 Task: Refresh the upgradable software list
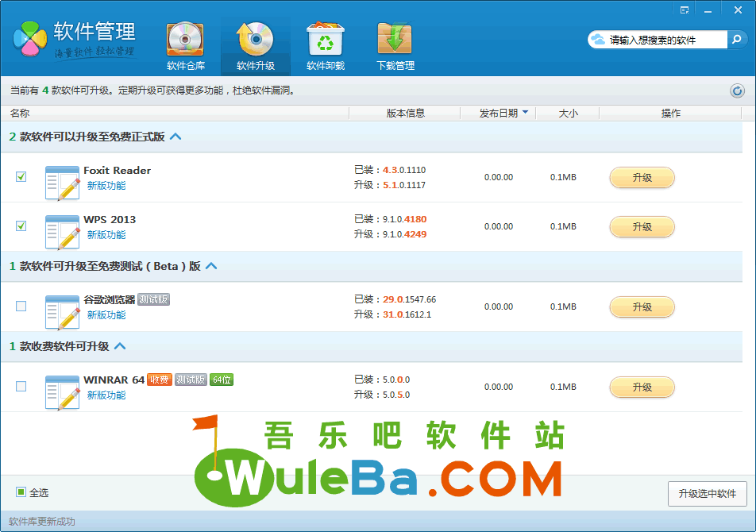point(737,91)
